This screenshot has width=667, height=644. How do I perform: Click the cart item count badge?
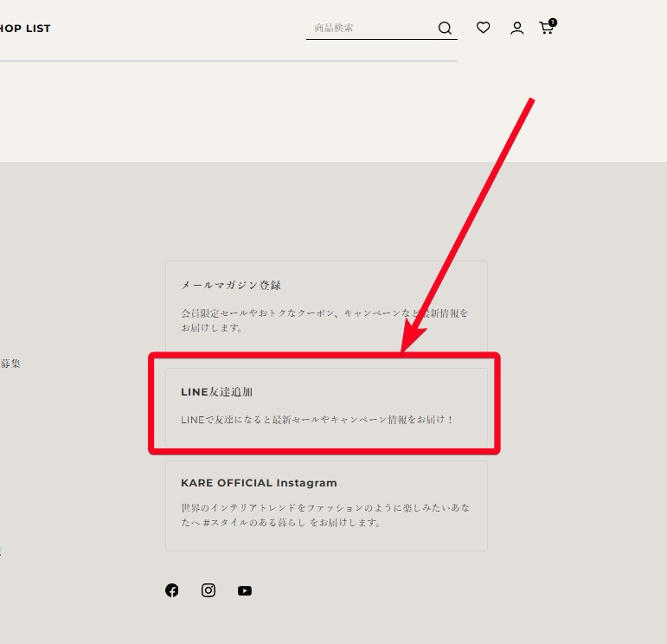[553, 22]
